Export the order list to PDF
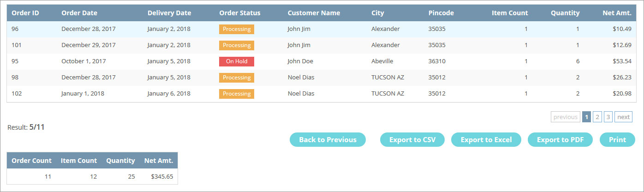 tap(560, 140)
